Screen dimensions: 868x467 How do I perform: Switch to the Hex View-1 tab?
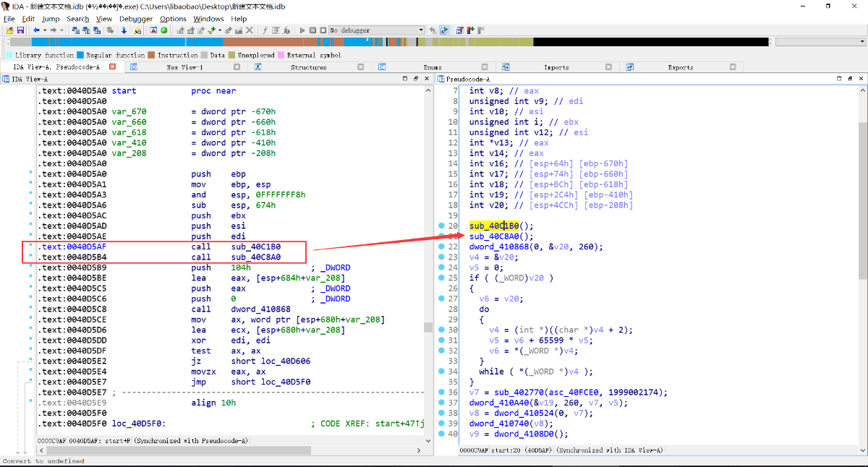click(184, 67)
